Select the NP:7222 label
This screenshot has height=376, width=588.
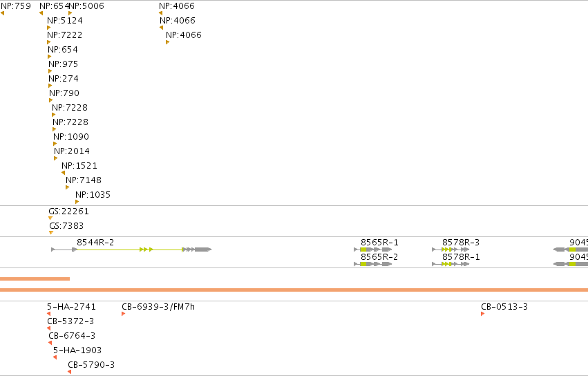pos(64,35)
